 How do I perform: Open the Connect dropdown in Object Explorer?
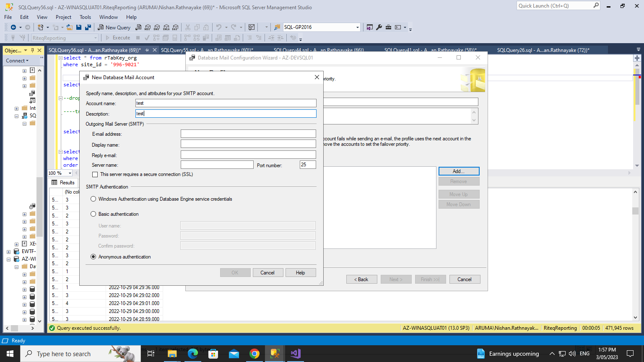pos(17,61)
